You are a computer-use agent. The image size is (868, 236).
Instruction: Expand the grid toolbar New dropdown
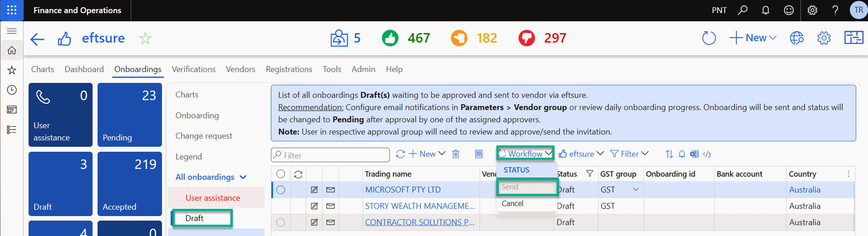pyautogui.click(x=427, y=154)
